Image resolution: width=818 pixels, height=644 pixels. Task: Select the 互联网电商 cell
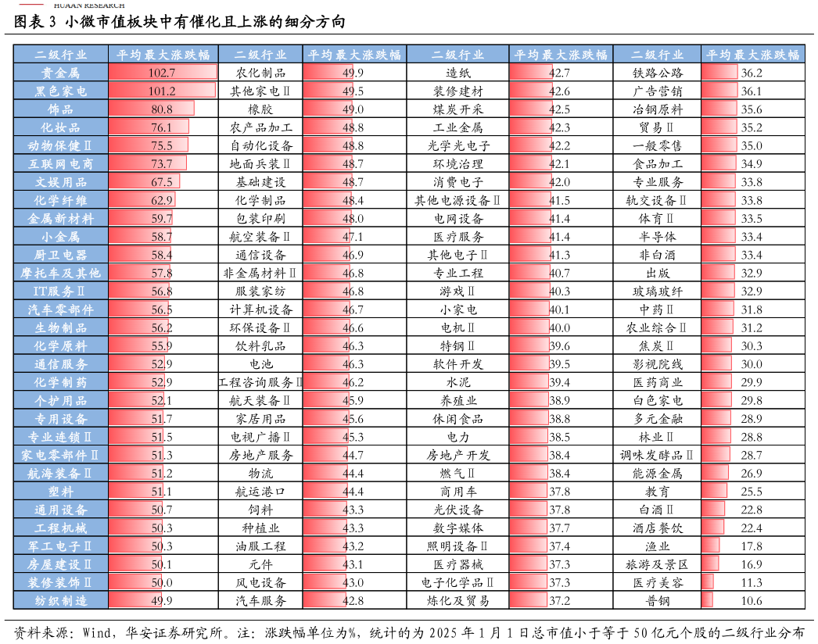pos(61,163)
